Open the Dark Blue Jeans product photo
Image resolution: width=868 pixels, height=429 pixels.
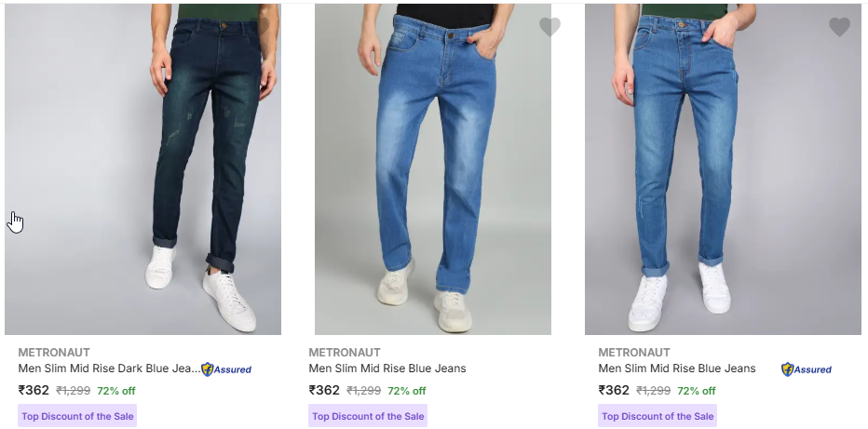point(142,168)
